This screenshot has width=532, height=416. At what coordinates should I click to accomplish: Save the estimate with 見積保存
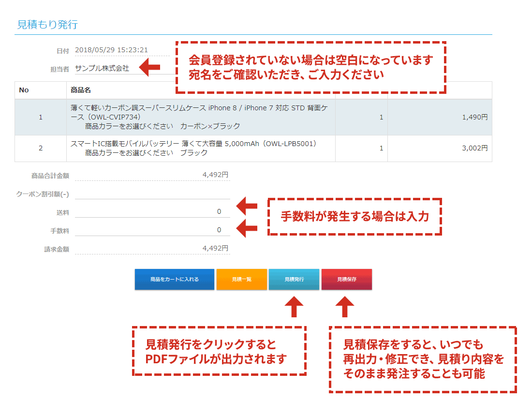point(346,279)
